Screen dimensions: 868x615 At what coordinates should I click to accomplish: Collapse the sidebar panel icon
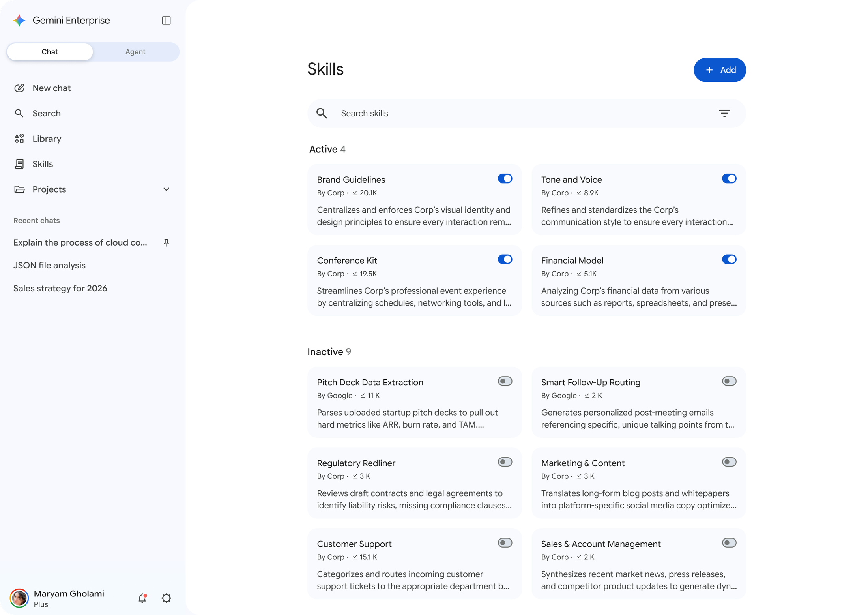tap(166, 20)
